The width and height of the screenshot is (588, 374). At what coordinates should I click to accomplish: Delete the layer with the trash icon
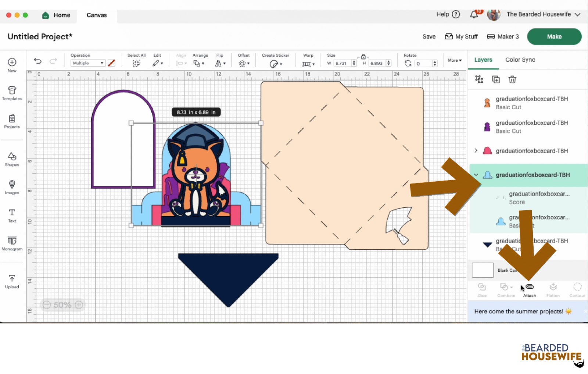pyautogui.click(x=512, y=79)
